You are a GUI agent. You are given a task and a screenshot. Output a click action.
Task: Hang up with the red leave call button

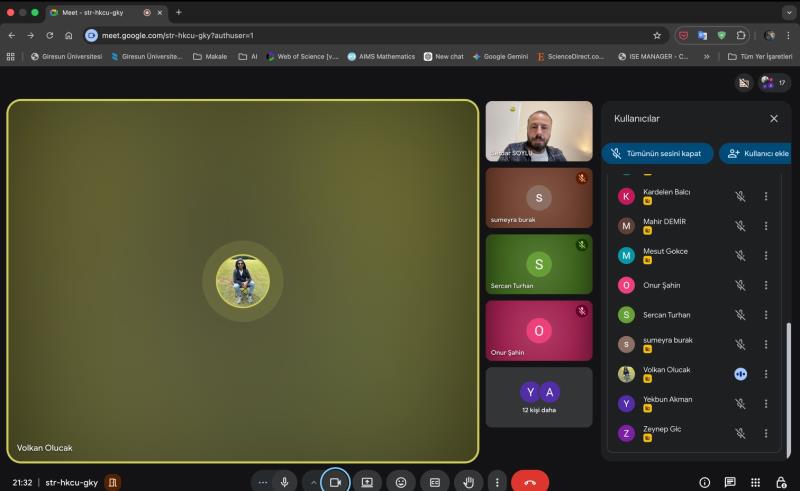(529, 482)
